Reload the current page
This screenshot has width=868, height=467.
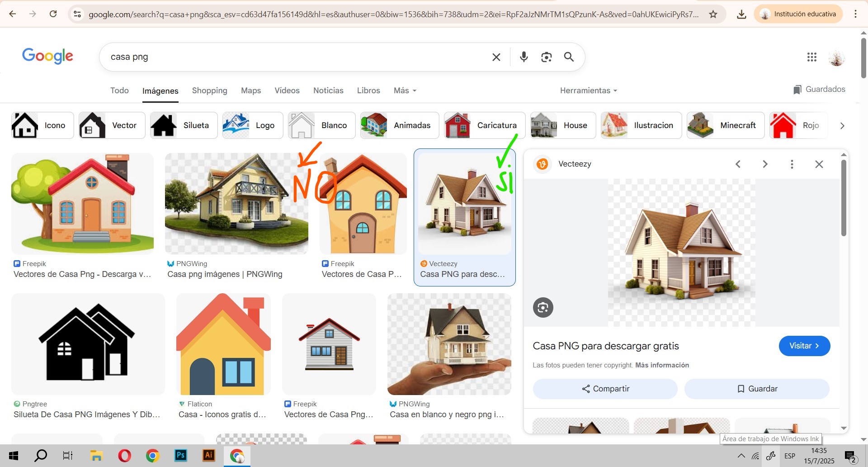[x=53, y=14]
